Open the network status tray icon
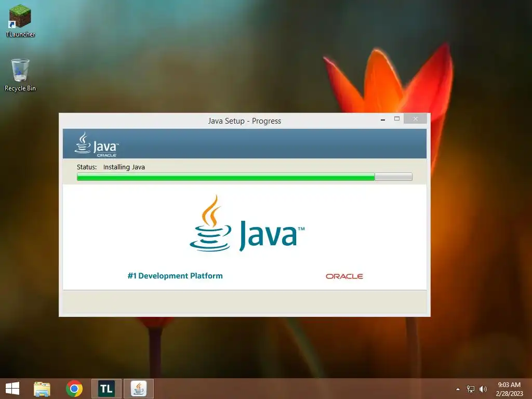Image resolution: width=532 pixels, height=399 pixels. click(x=470, y=389)
